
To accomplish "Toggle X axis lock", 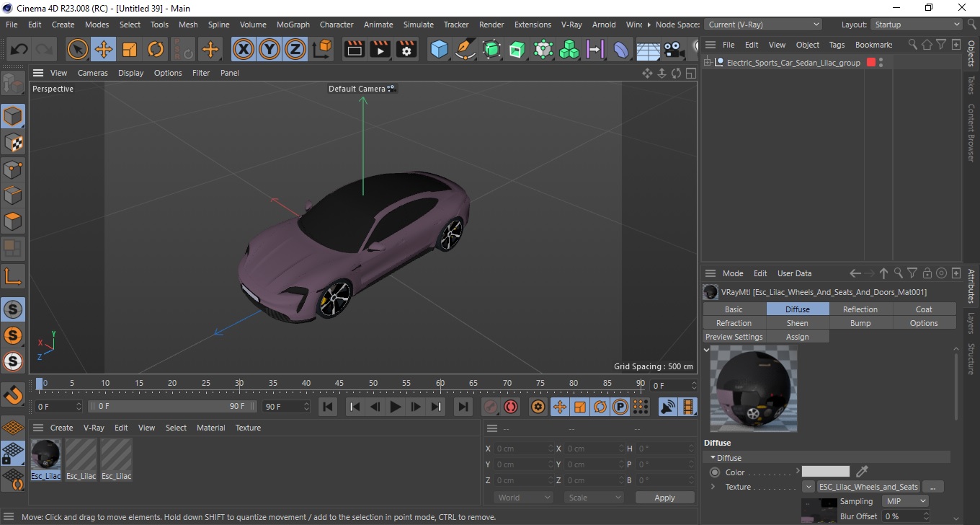I will click(x=244, y=50).
